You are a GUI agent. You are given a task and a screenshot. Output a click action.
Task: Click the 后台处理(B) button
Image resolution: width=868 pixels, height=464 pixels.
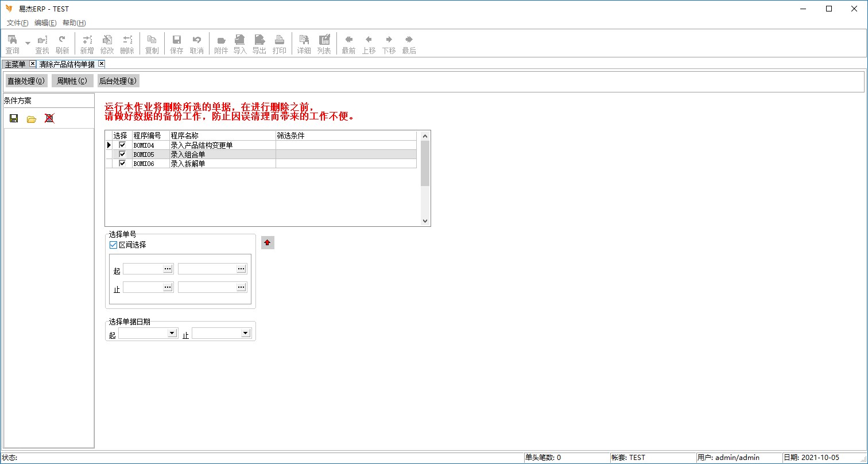(118, 81)
